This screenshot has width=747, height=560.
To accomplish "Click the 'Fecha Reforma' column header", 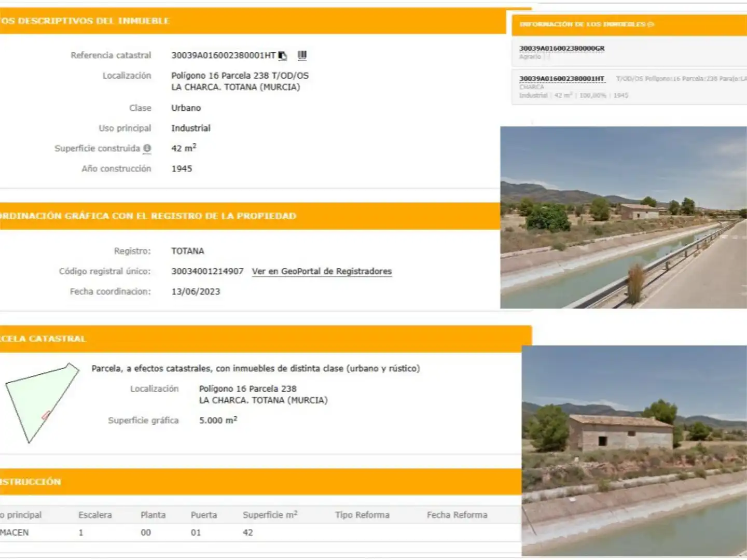I will 457,515.
